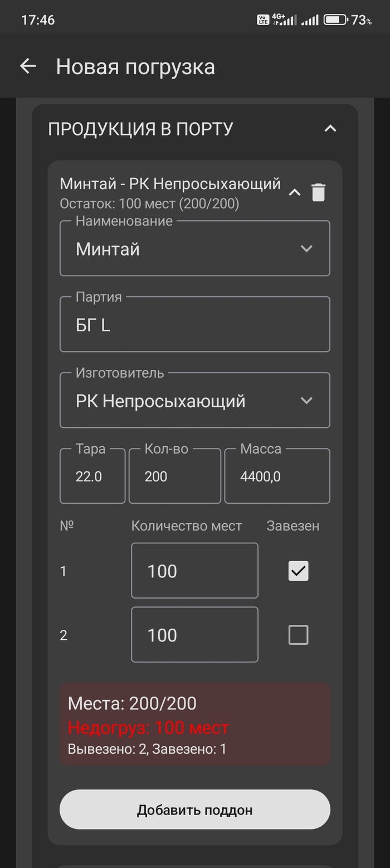This screenshot has height=868, width=390.
Task: Tap the VoLTE status icon
Action: pyautogui.click(x=263, y=20)
